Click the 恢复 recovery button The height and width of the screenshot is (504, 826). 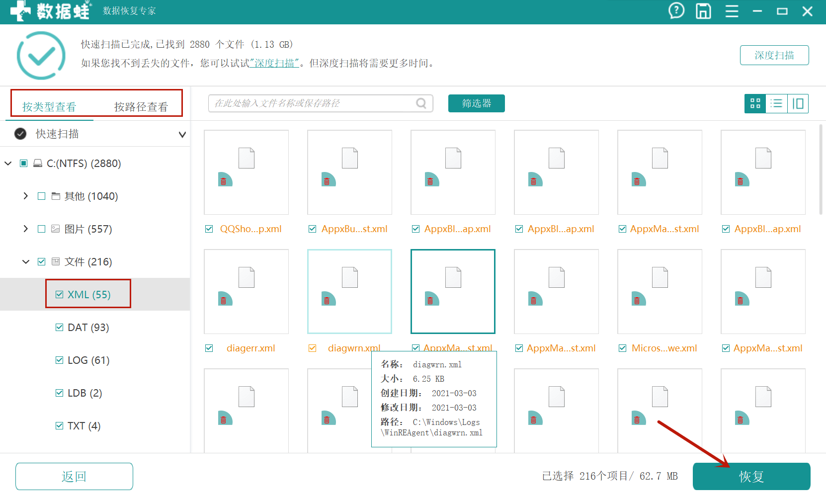coord(751,476)
